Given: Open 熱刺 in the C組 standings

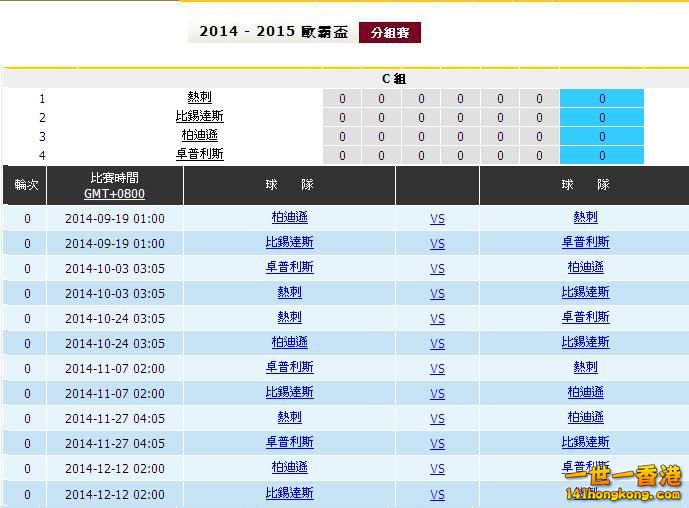Looking at the screenshot, I should click(x=199, y=97).
